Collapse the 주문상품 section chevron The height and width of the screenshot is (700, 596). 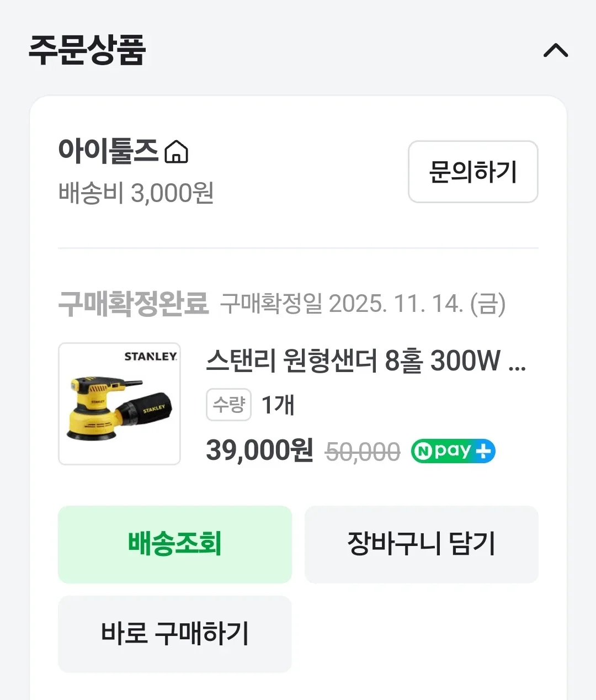click(x=555, y=51)
